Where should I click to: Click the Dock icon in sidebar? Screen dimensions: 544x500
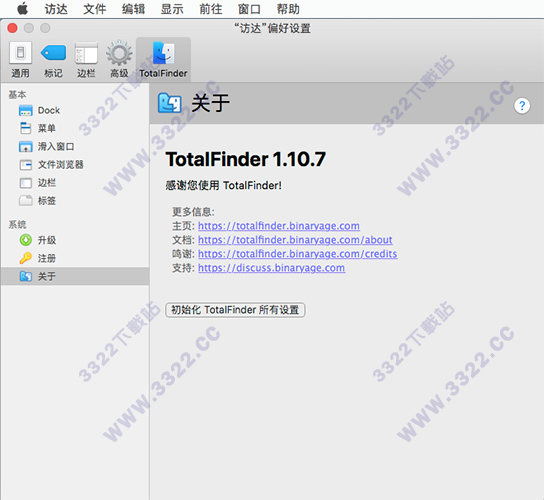click(x=26, y=111)
